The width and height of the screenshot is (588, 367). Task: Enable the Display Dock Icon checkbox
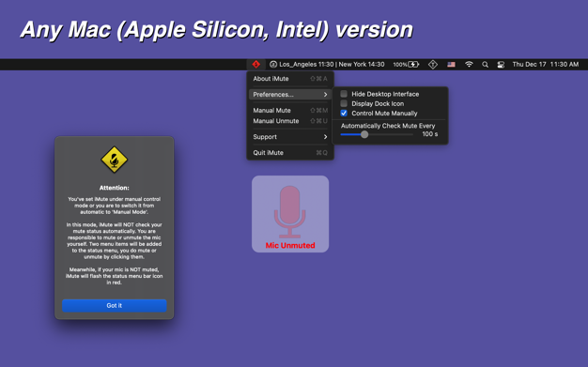(344, 103)
